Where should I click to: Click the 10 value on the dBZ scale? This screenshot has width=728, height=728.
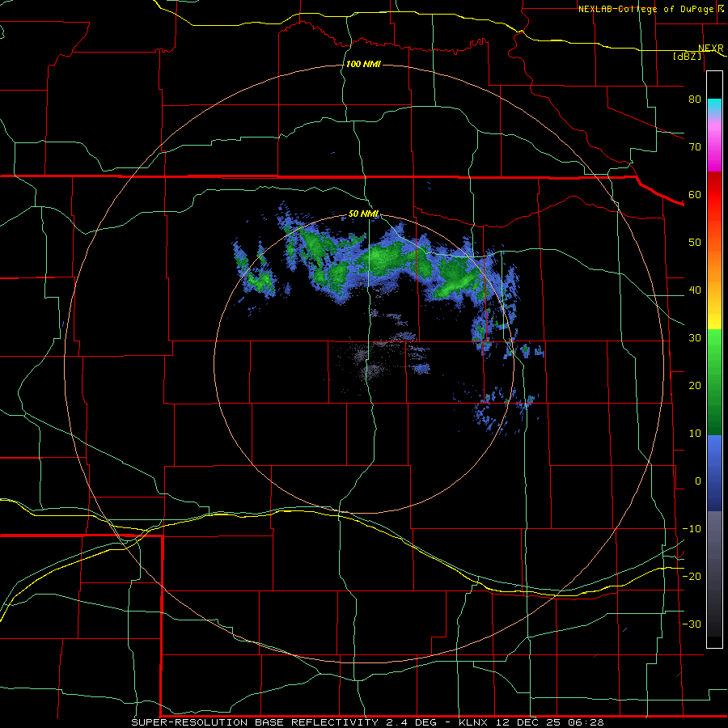point(695,434)
